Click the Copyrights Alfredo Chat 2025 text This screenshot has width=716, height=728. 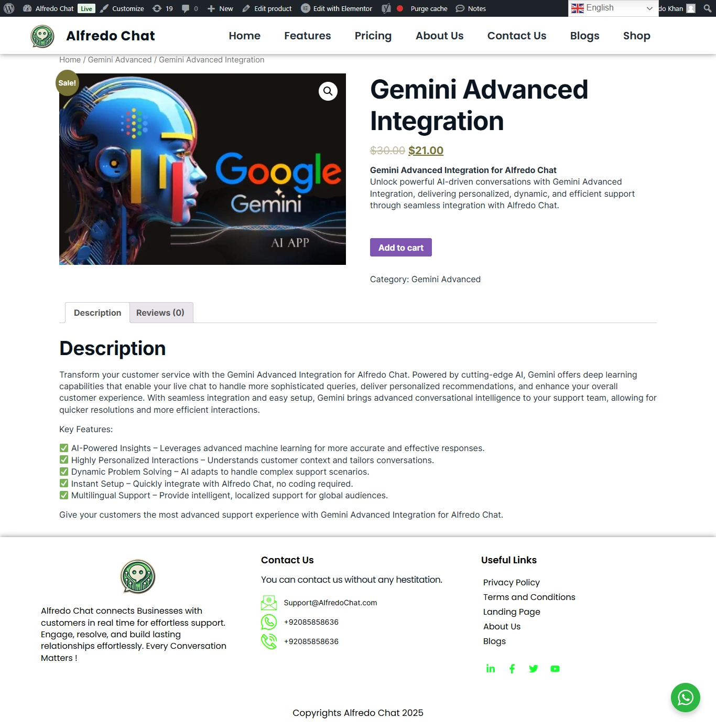point(358,713)
